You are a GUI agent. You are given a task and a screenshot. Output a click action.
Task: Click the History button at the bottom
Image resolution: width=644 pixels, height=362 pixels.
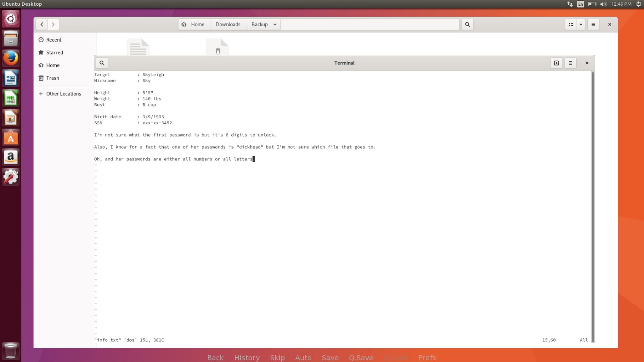[247, 357]
